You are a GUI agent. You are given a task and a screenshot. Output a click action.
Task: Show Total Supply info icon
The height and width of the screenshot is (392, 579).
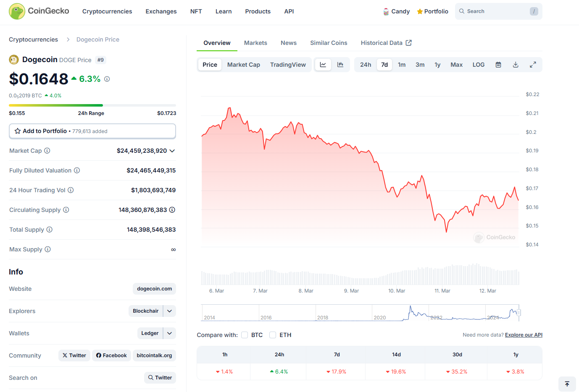(x=50, y=230)
